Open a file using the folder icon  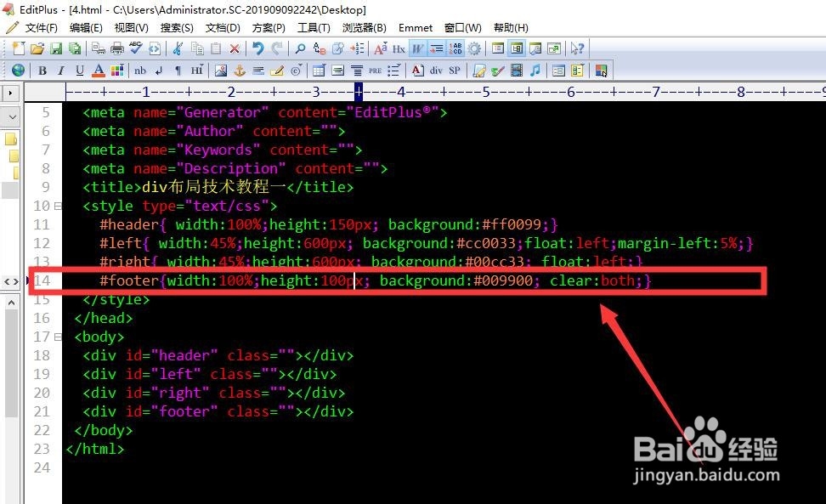tap(37, 49)
